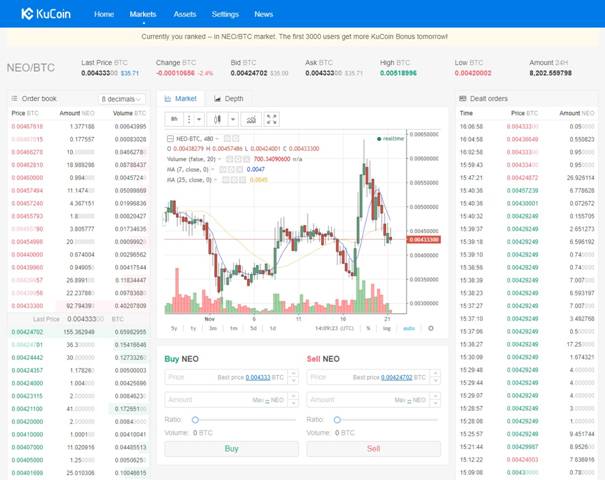Select bid order at price 0.00424702
This screenshot has height=480, width=605.
79,332
